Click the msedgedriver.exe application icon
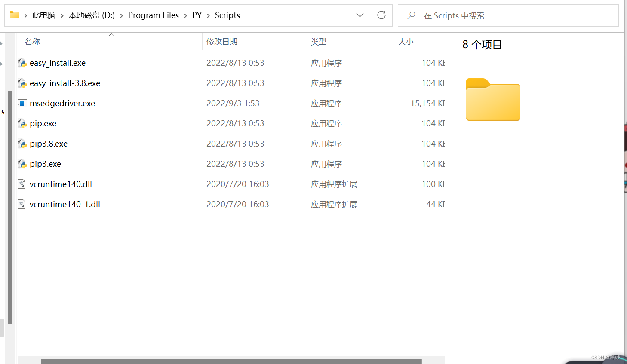The width and height of the screenshot is (627, 364). coord(22,103)
